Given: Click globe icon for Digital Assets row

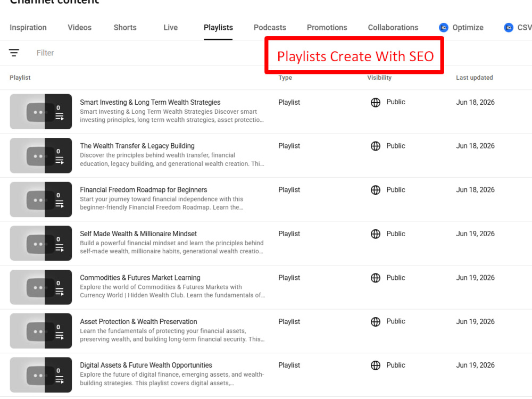Looking at the screenshot, I should [x=375, y=365].
